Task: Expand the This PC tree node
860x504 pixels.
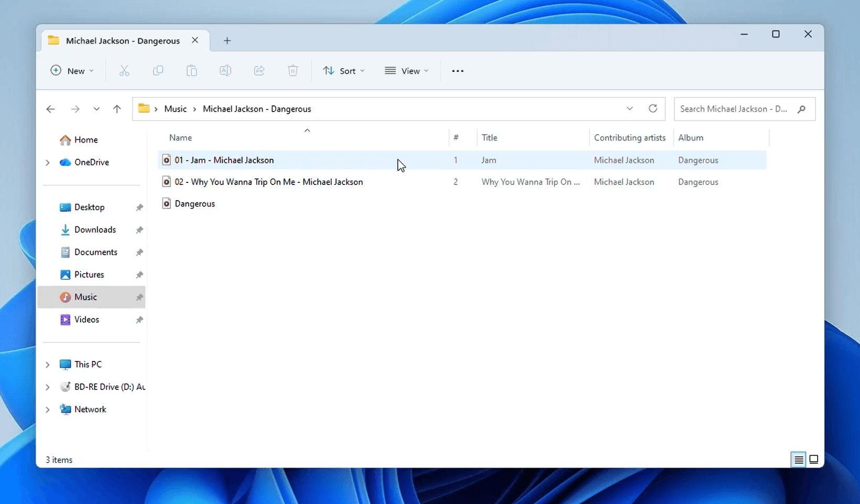Action: tap(47, 365)
